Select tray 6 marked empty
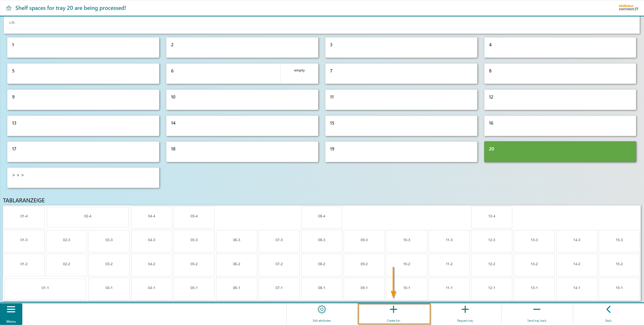The image size is (644, 326). click(x=242, y=74)
